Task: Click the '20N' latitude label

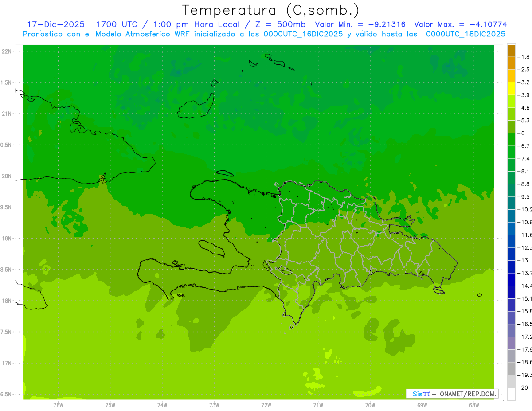Action: (7, 176)
